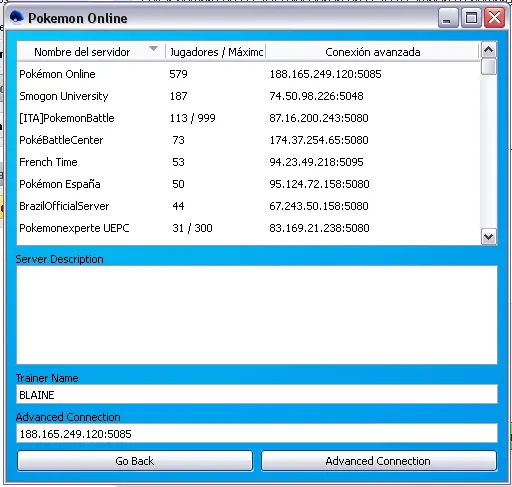Focus the Trainer Name field
The image size is (512, 487).
(257, 394)
